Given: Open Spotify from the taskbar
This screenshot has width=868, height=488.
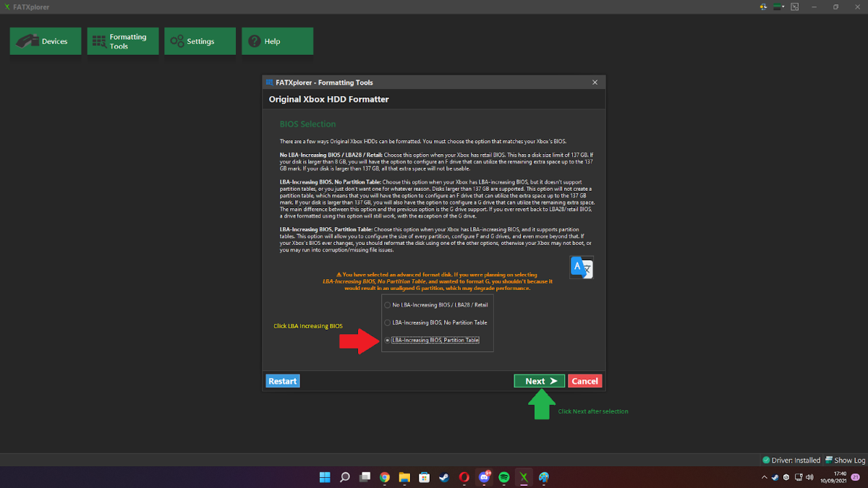Looking at the screenshot, I should [x=504, y=477].
